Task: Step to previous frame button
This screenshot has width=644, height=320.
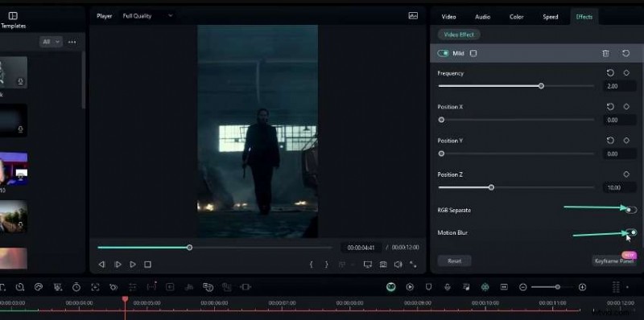Action: point(102,265)
